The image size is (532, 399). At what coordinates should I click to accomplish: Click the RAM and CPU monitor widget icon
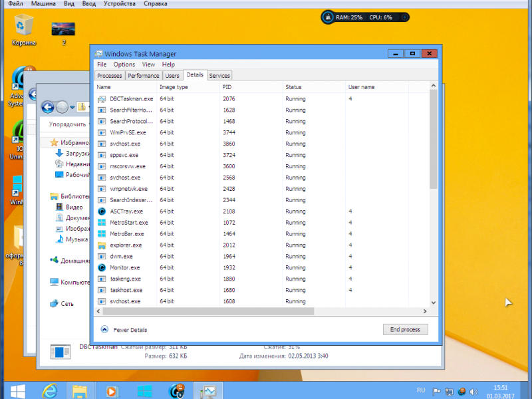[x=328, y=17]
